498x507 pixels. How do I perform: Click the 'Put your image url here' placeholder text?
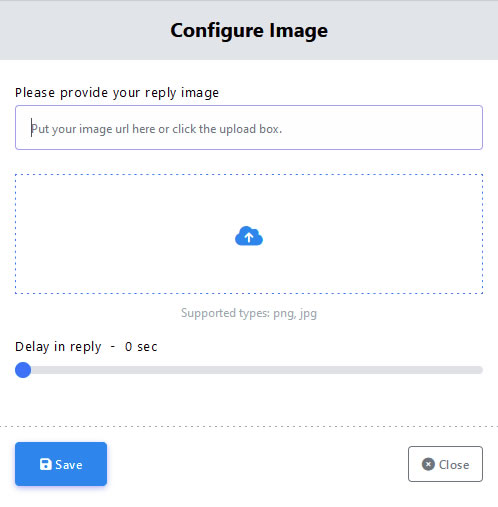point(156,129)
